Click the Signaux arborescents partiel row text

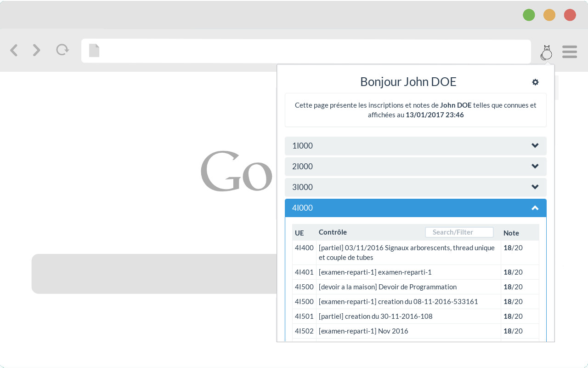coord(407,253)
